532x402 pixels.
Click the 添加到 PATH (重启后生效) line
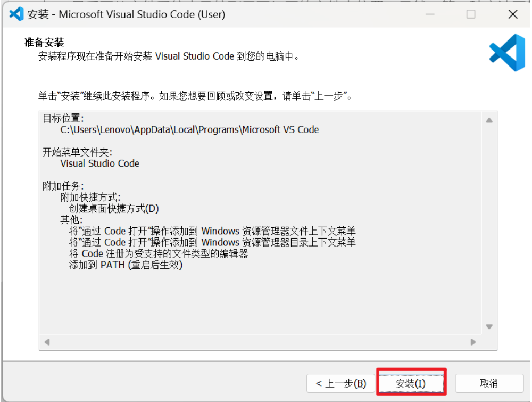point(126,265)
